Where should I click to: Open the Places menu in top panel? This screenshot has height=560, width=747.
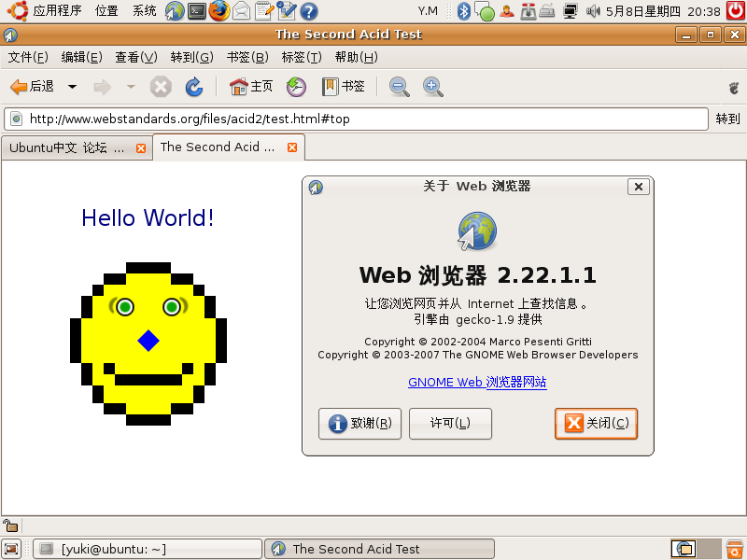(106, 10)
